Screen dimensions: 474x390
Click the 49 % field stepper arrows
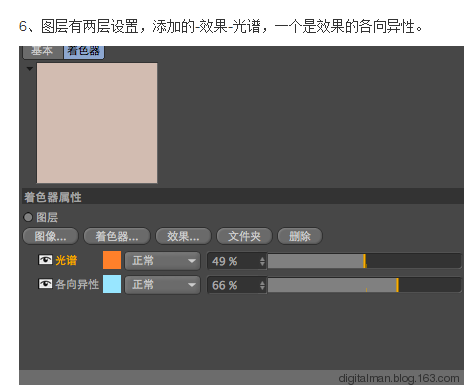tap(262, 261)
